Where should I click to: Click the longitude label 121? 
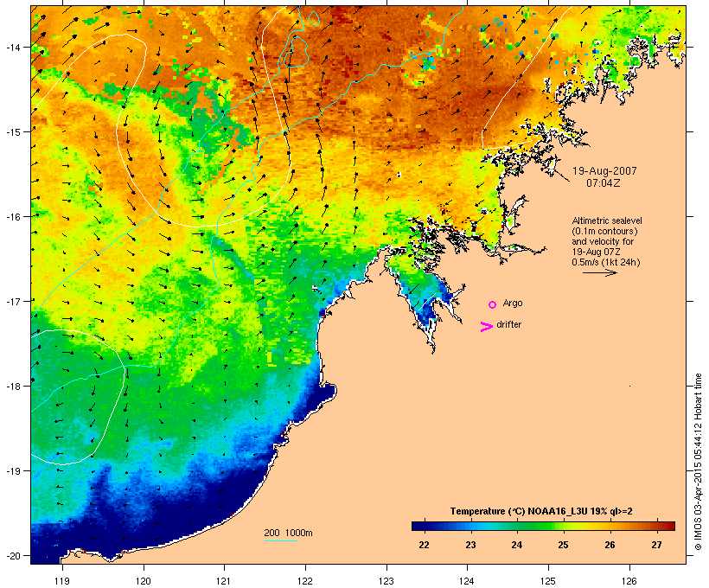(224, 581)
